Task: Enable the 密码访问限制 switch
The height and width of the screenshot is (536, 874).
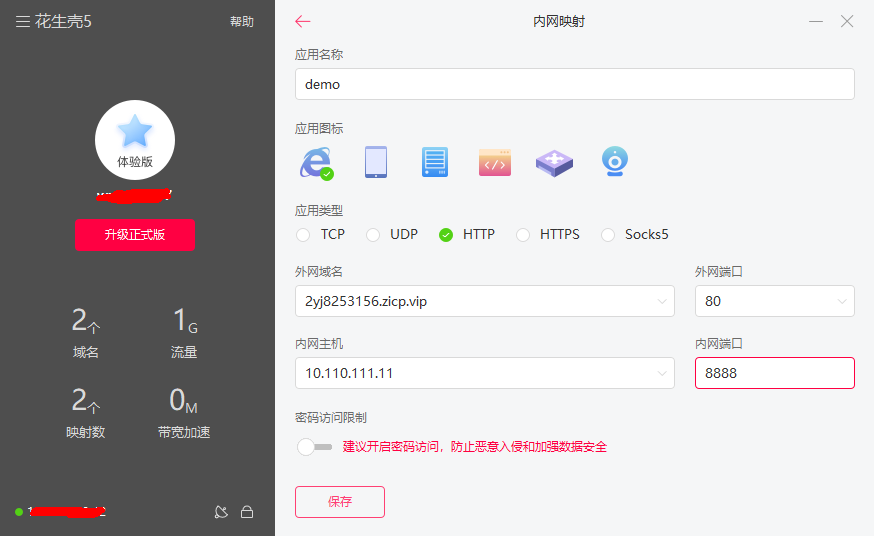Action: (315, 447)
